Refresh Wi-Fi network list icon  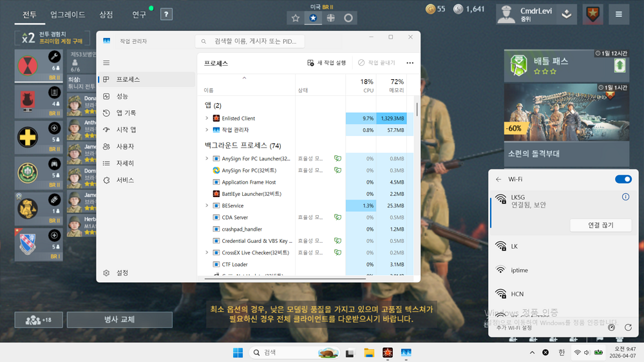628,327
